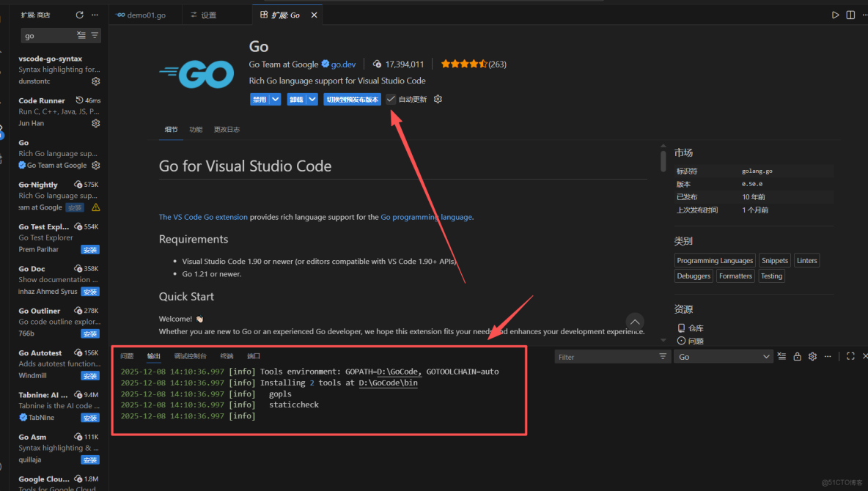Image resolution: width=868 pixels, height=491 pixels.
Task: Open the 卸载 button dropdown arrow
Action: 311,98
